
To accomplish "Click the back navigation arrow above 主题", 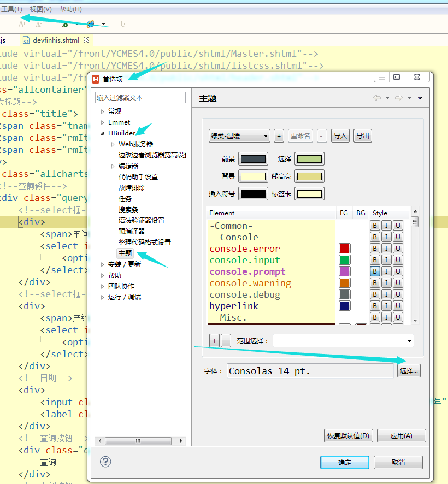I will click(x=376, y=97).
